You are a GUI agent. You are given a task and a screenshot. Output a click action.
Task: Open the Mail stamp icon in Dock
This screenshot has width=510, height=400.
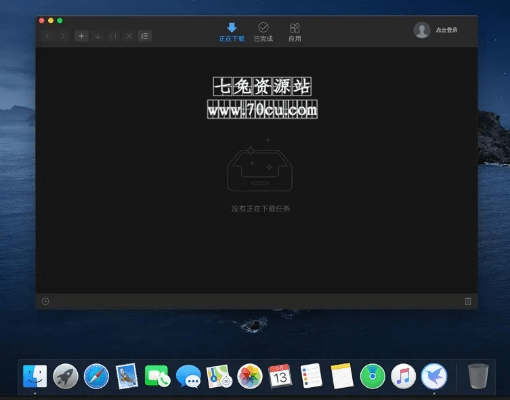pyautogui.click(x=127, y=376)
